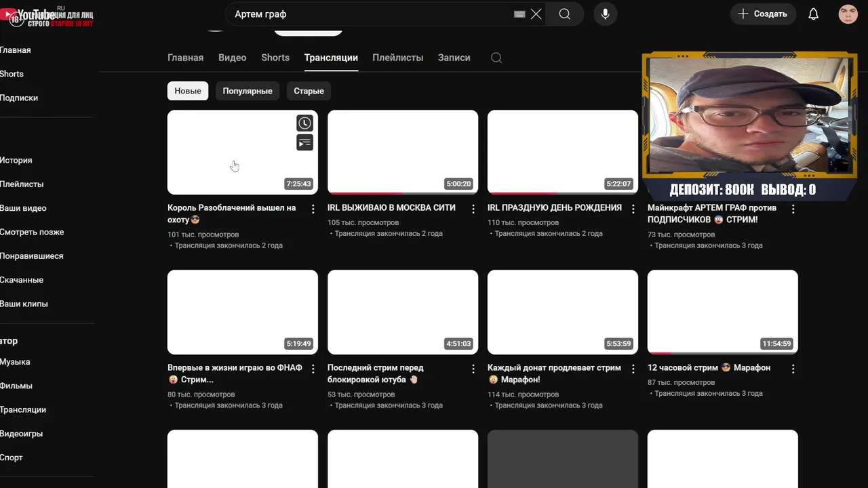Select the Трансляции tab
868x488 pixels.
(x=331, y=58)
